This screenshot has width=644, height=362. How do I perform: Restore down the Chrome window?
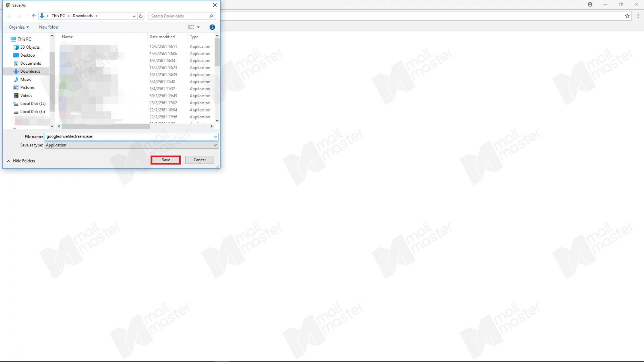point(621,4)
